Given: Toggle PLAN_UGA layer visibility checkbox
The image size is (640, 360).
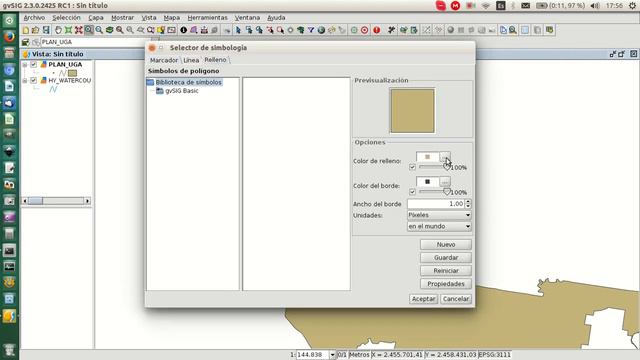Looking at the screenshot, I should [x=33, y=64].
